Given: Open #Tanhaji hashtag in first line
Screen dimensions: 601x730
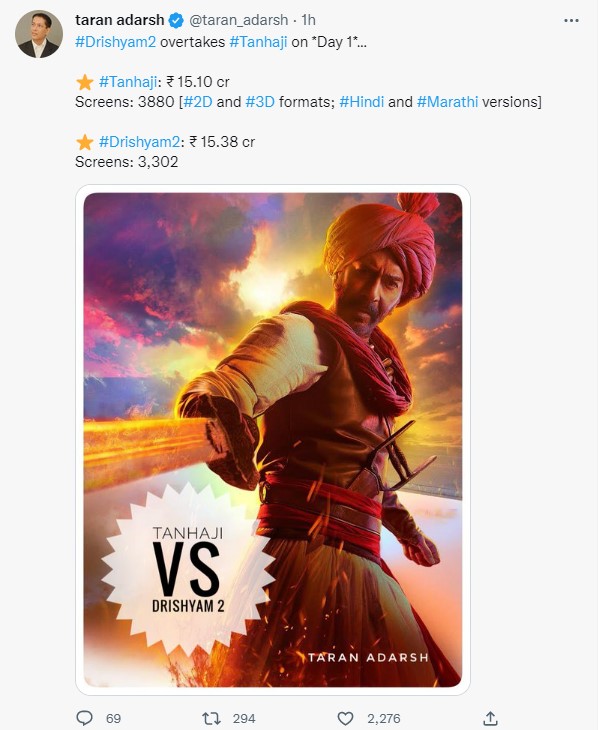Looking at the screenshot, I should 258,42.
